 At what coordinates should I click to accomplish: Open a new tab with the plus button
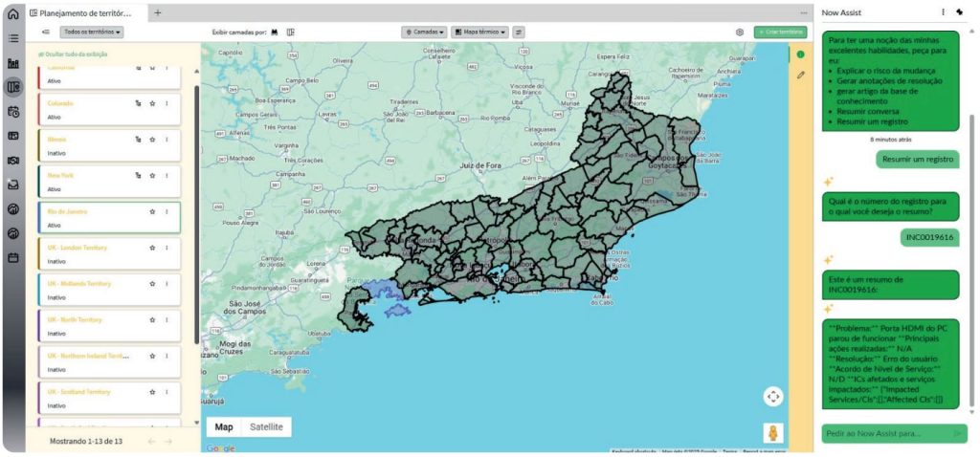(x=158, y=12)
